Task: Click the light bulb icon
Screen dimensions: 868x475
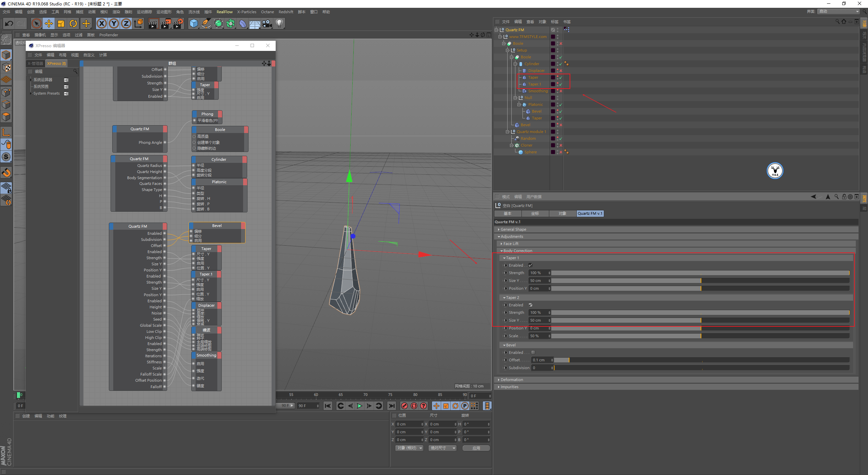Action: click(x=279, y=23)
